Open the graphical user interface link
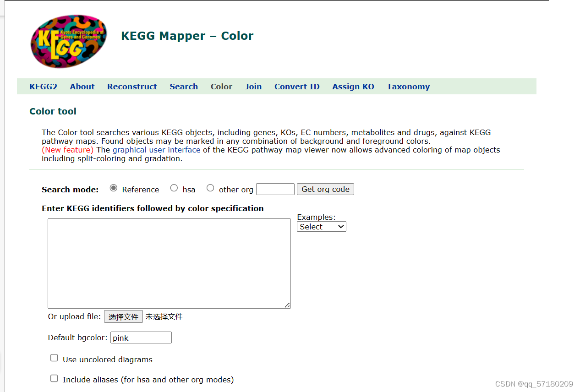Screen dimensions: 580x392 (156, 149)
